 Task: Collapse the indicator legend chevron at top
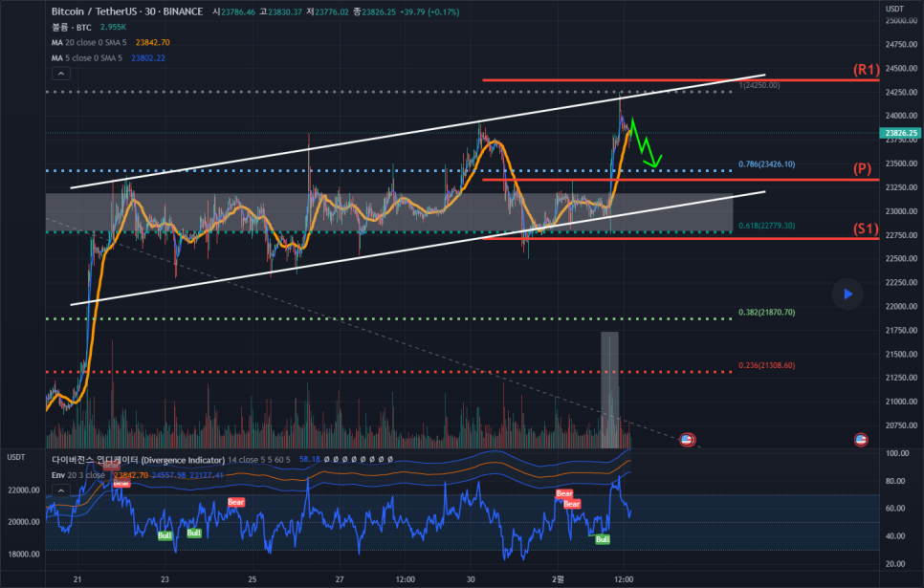pyautogui.click(x=59, y=74)
